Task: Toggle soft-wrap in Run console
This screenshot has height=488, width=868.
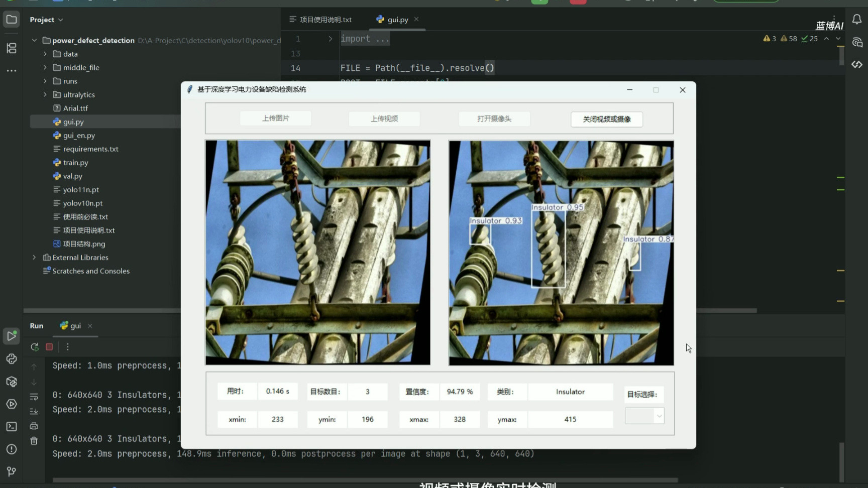Action: (x=34, y=397)
